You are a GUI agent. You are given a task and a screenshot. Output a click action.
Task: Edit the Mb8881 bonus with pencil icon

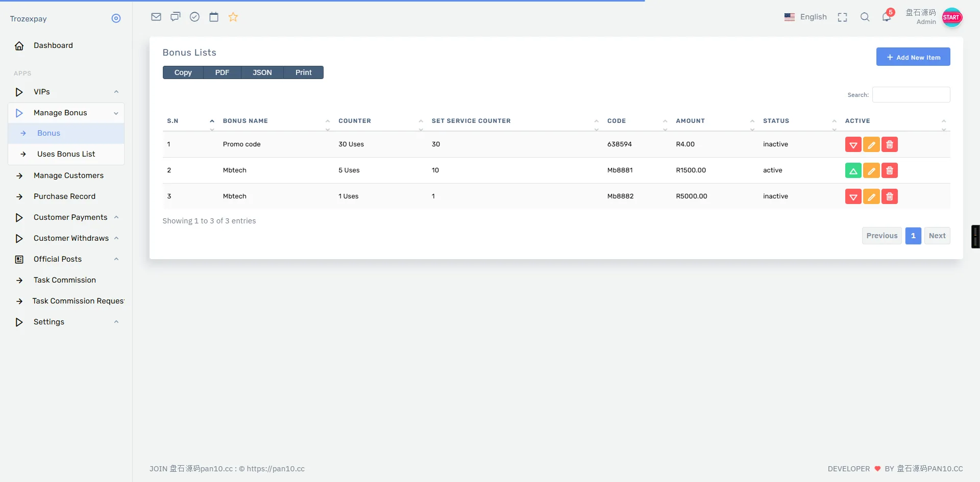click(871, 171)
